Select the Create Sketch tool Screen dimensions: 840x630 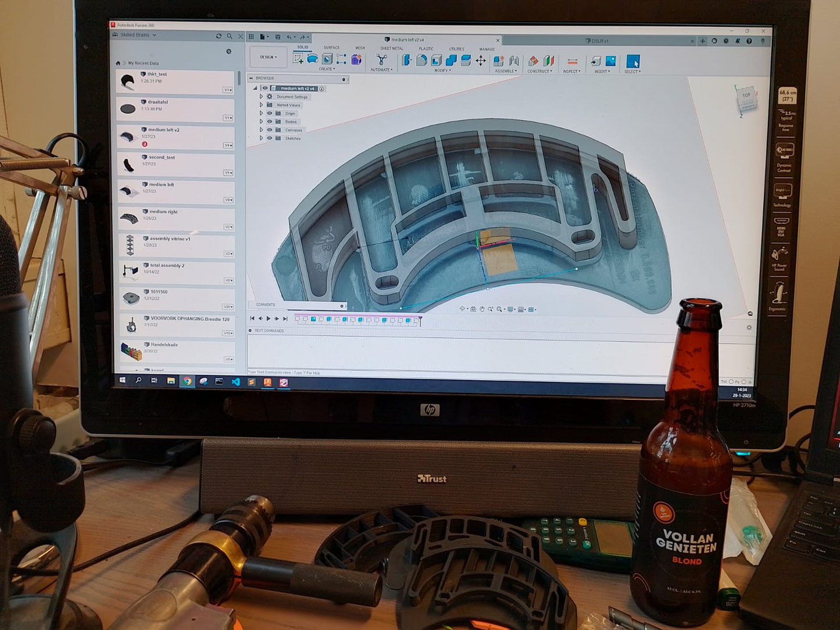pyautogui.click(x=298, y=59)
